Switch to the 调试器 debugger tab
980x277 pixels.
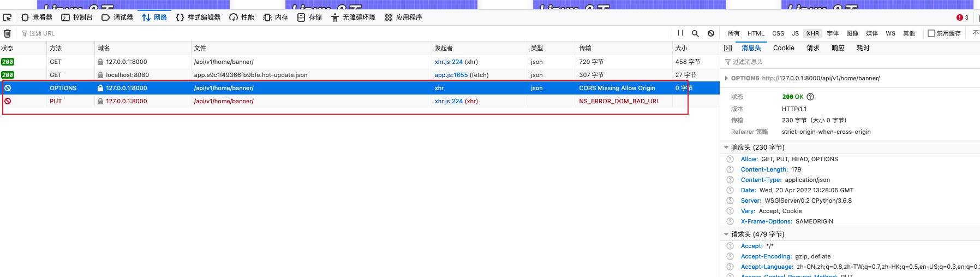tap(117, 17)
